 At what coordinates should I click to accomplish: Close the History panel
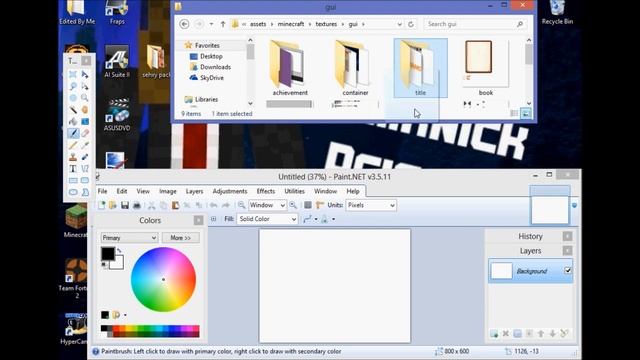(567, 236)
